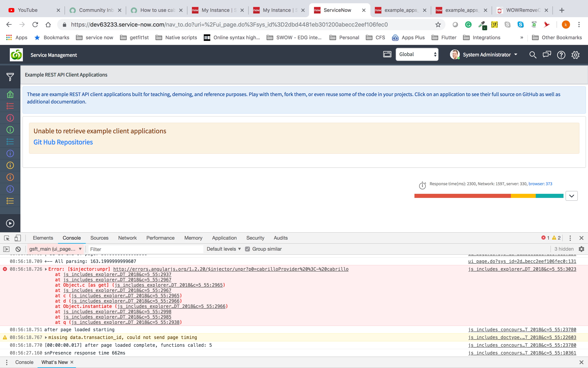The height and width of the screenshot is (368, 588).
Task: Expand the System Administrator user menu
Action: [x=483, y=55]
